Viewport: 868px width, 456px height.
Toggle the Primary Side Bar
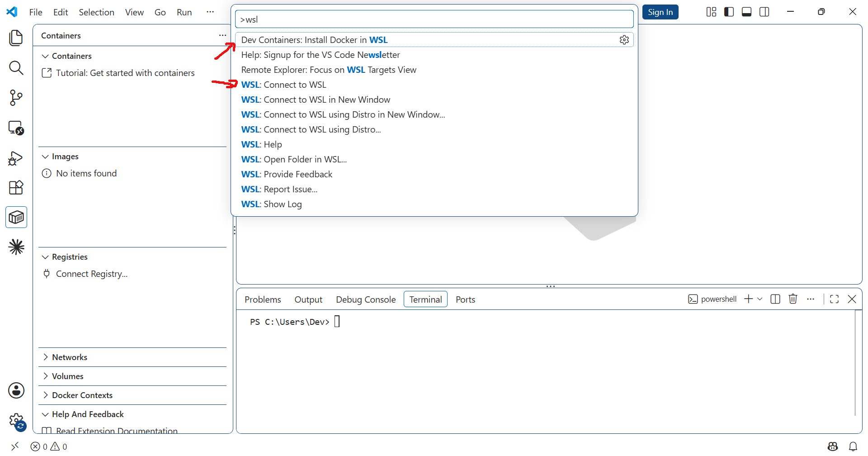(x=729, y=12)
